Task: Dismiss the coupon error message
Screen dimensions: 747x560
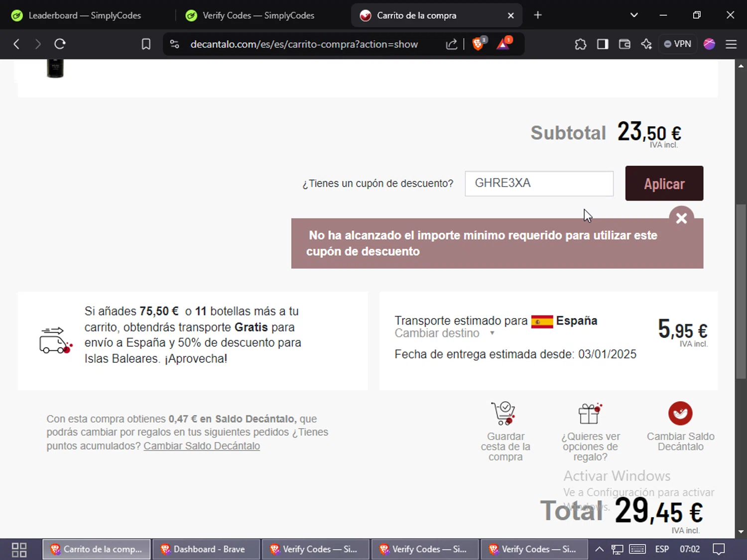Action: coord(681,218)
